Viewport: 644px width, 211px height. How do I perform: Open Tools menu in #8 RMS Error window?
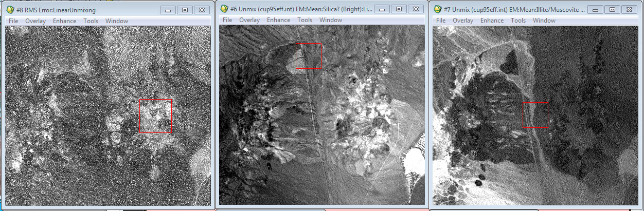coord(91,21)
